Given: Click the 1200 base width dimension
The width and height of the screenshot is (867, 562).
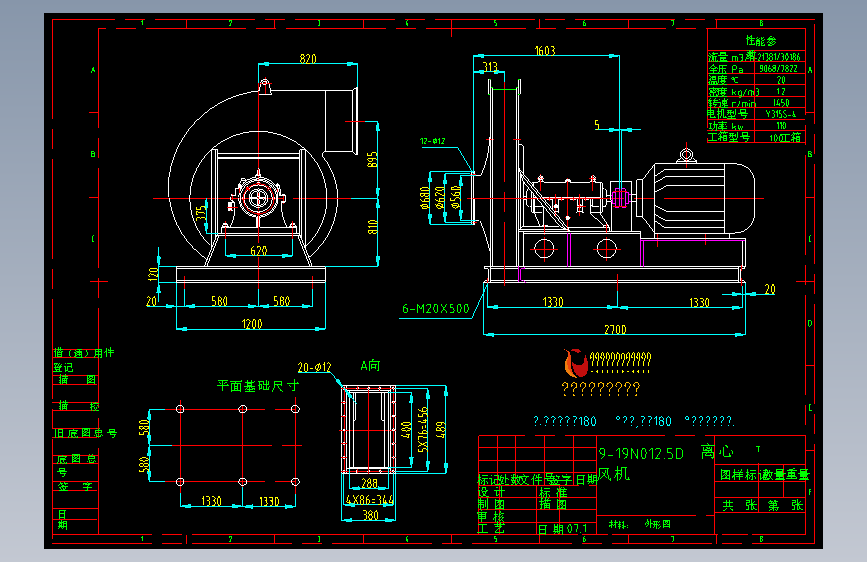Looking at the screenshot, I should click(x=252, y=324).
